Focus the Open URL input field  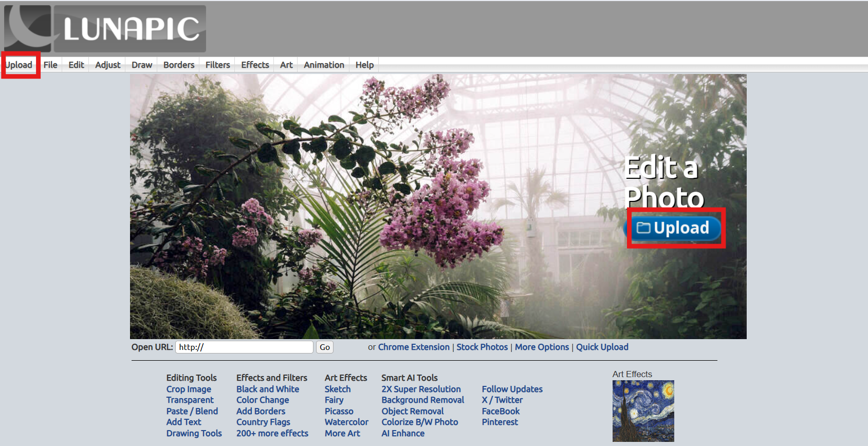click(x=244, y=347)
